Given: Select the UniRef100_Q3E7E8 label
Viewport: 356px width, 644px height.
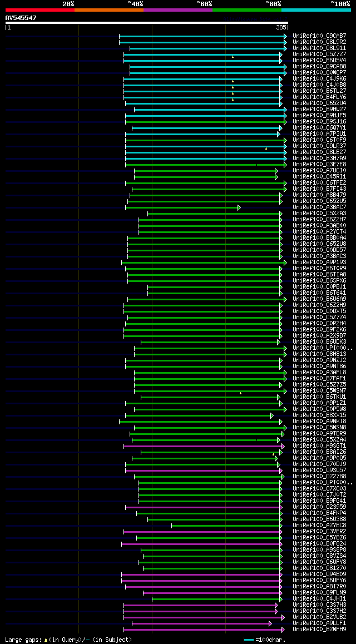Looking at the screenshot, I should tap(319, 164).
